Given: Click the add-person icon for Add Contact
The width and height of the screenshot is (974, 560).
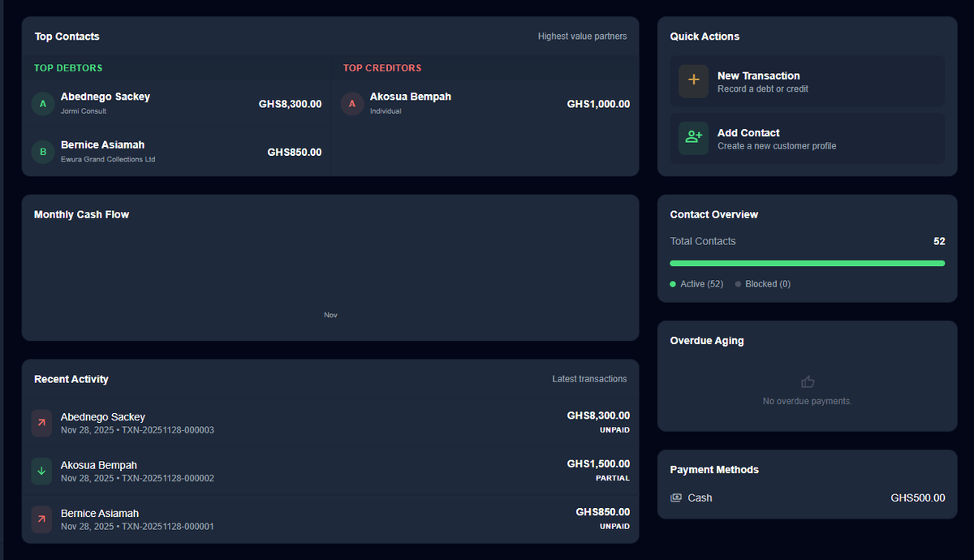Looking at the screenshot, I should click(693, 138).
